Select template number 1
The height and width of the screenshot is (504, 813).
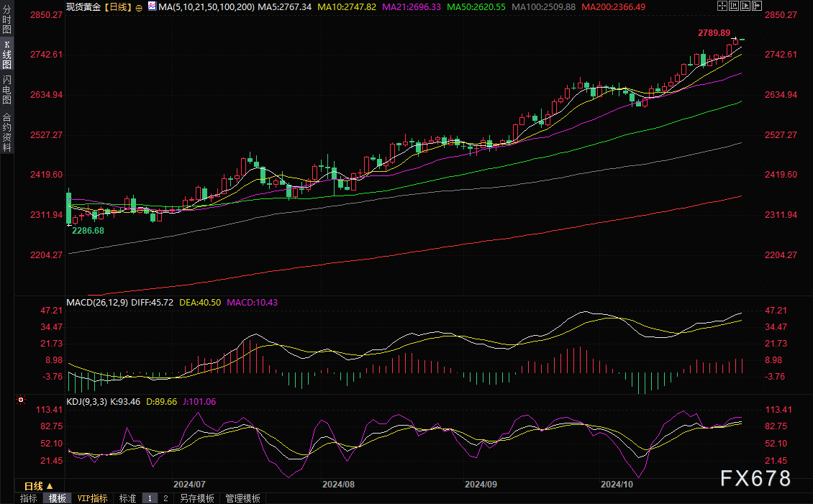(150, 498)
